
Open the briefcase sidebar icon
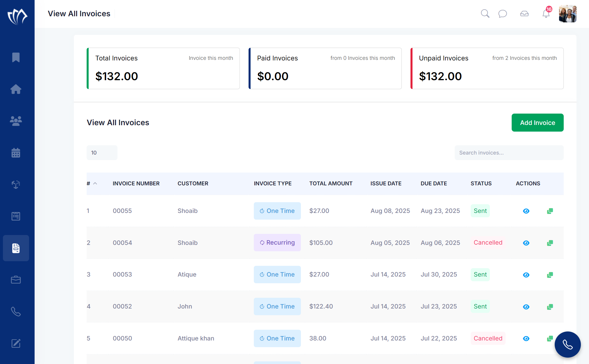[16, 280]
